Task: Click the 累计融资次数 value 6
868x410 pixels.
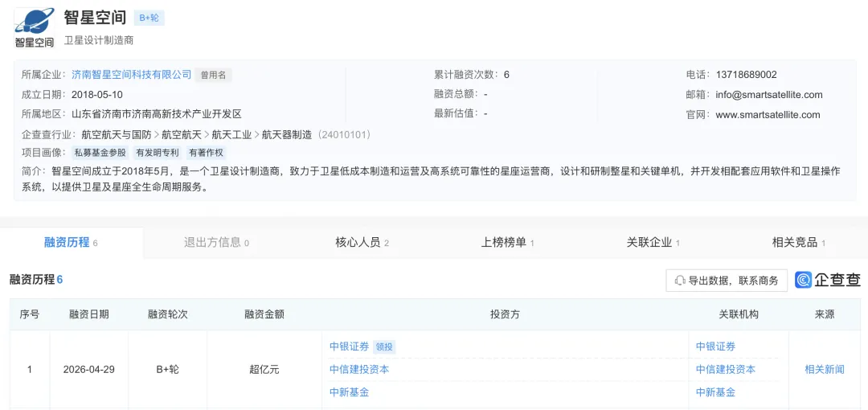Action: pos(506,74)
